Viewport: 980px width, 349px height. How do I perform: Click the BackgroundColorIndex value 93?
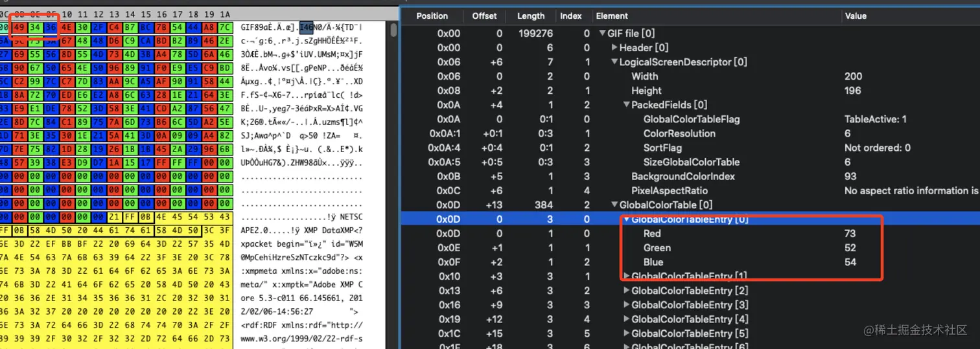point(850,176)
